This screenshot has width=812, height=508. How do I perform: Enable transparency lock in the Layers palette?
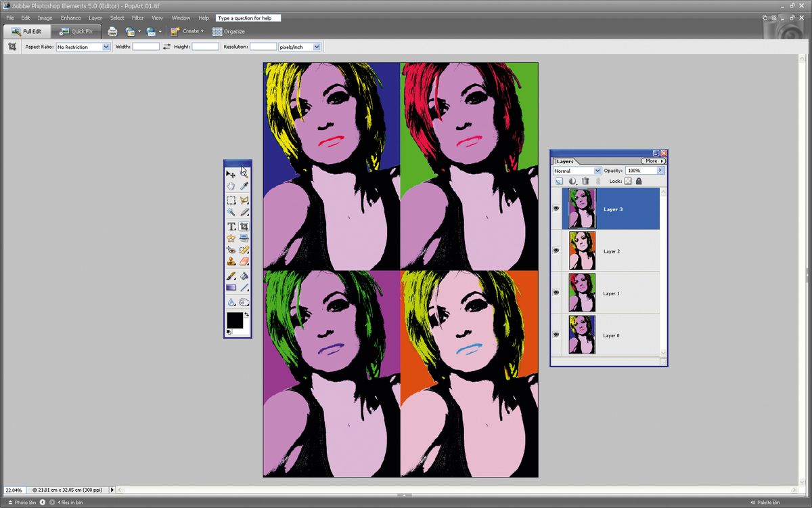coord(628,181)
